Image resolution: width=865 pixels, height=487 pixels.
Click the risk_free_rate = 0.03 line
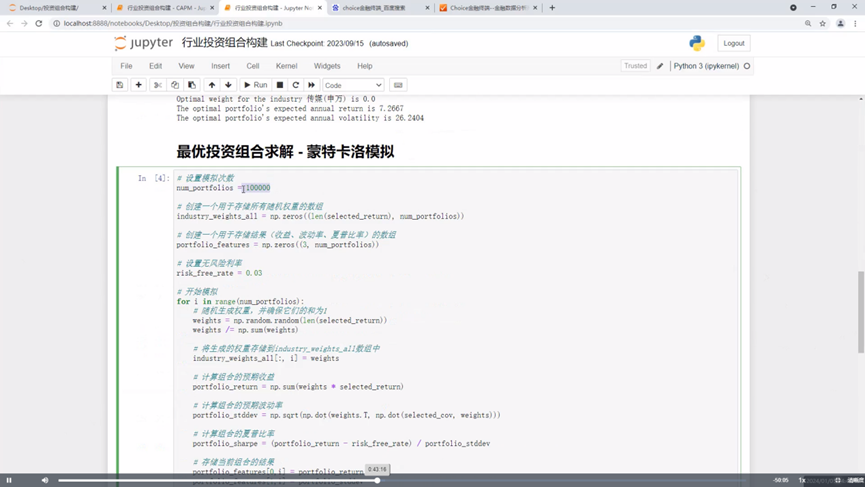point(219,273)
